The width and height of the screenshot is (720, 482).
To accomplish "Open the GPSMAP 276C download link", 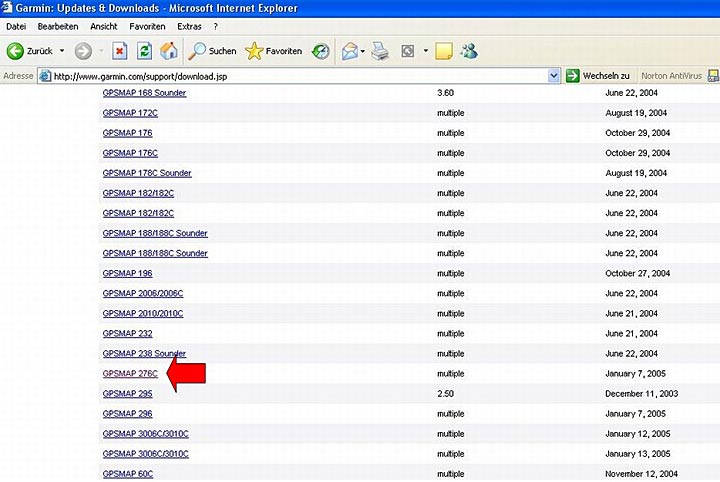I will point(130,373).
